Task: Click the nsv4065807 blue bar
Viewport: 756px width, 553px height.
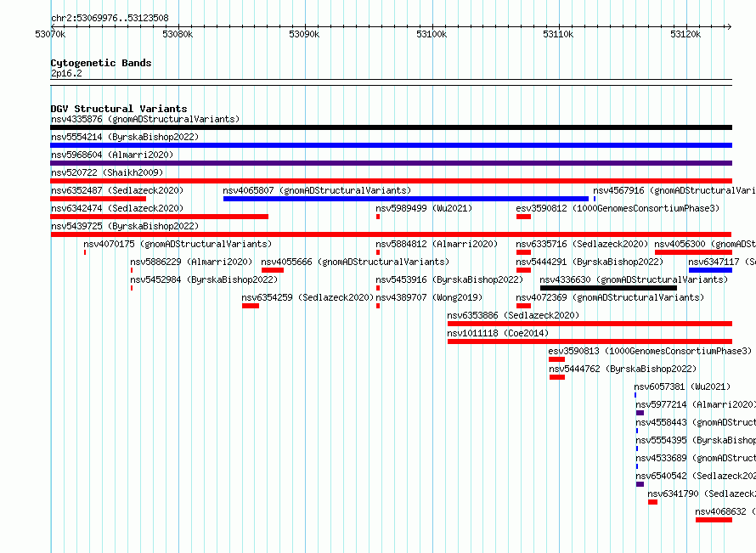Action: (406, 199)
